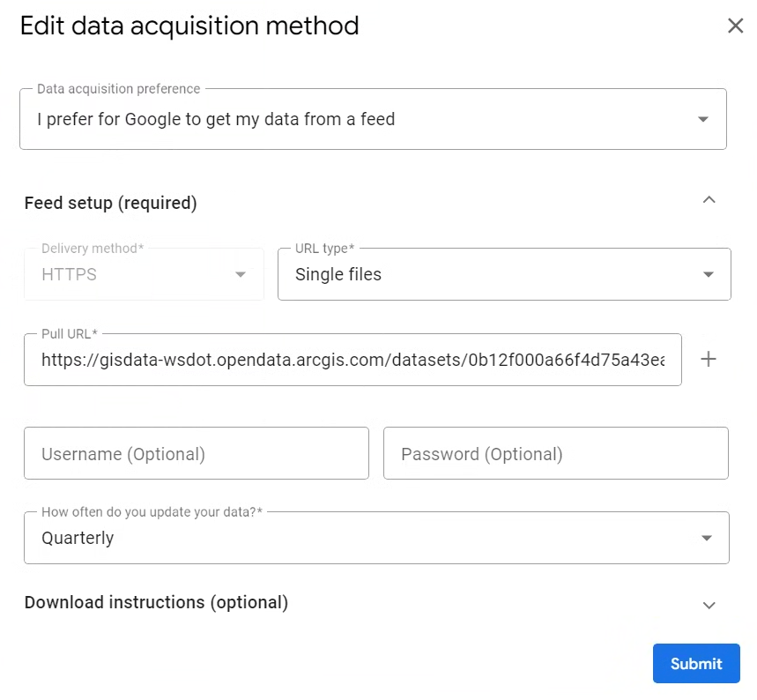This screenshot has height=700, width=757.
Task: Expand the Download instructions chevron
Action: pyautogui.click(x=709, y=605)
